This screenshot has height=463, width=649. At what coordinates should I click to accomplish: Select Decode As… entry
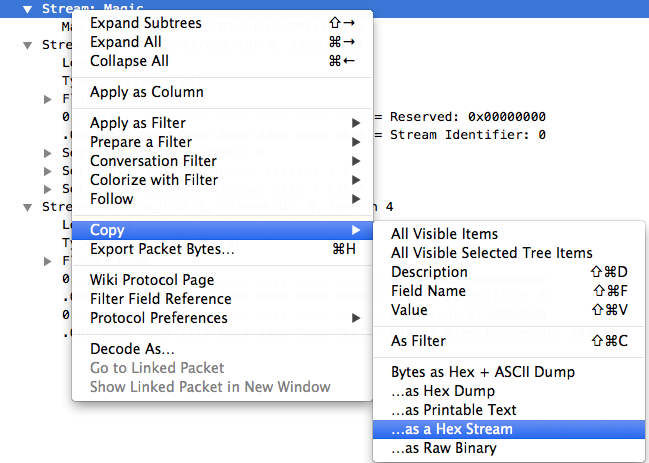coord(222,349)
